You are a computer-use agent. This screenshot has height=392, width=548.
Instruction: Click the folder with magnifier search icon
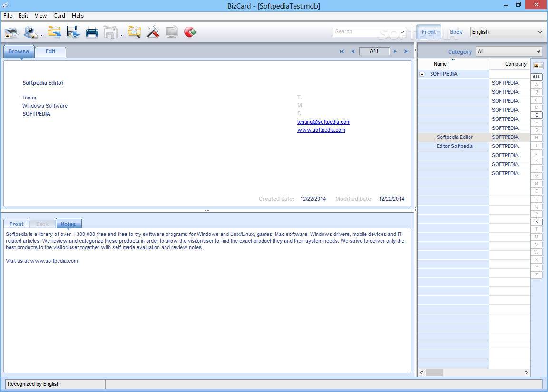point(135,32)
